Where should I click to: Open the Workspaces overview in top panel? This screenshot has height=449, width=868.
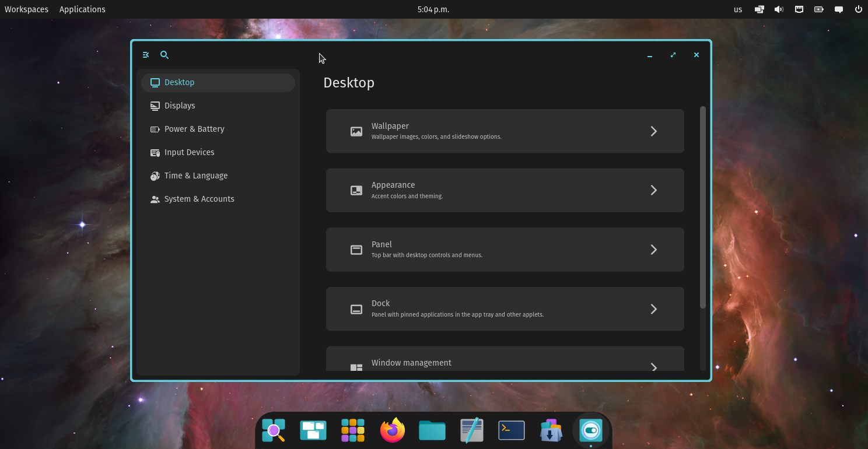point(27,9)
